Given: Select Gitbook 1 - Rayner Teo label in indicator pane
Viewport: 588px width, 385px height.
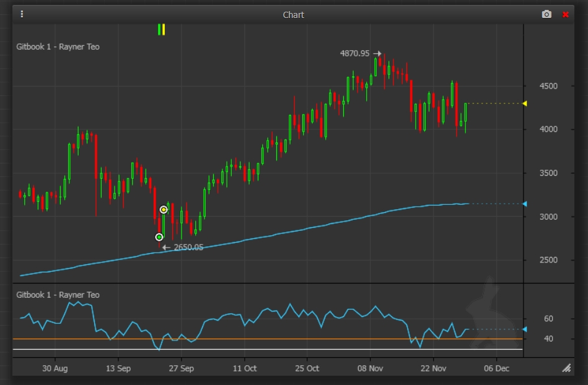Looking at the screenshot, I should click(58, 295).
